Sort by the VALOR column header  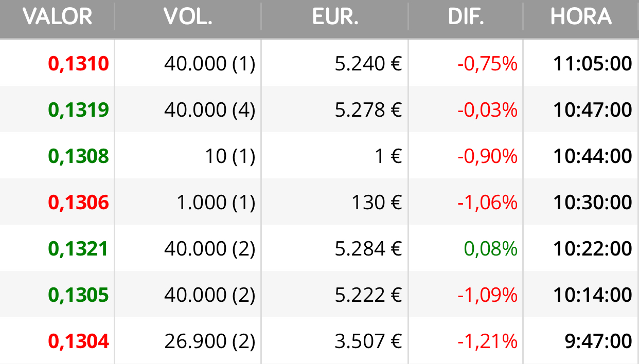(58, 17)
